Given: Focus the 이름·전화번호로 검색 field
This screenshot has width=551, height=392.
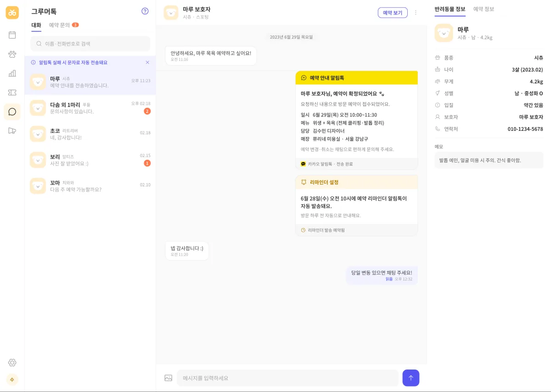Looking at the screenshot, I should tap(90, 44).
